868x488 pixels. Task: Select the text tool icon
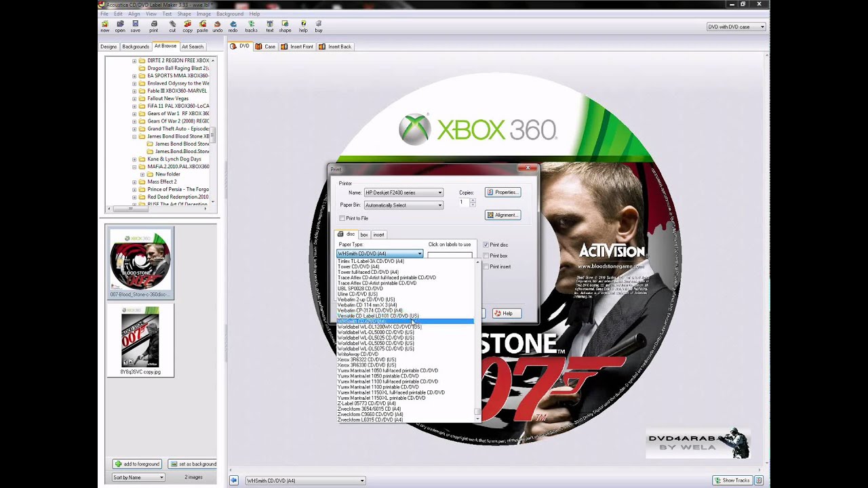pos(270,26)
